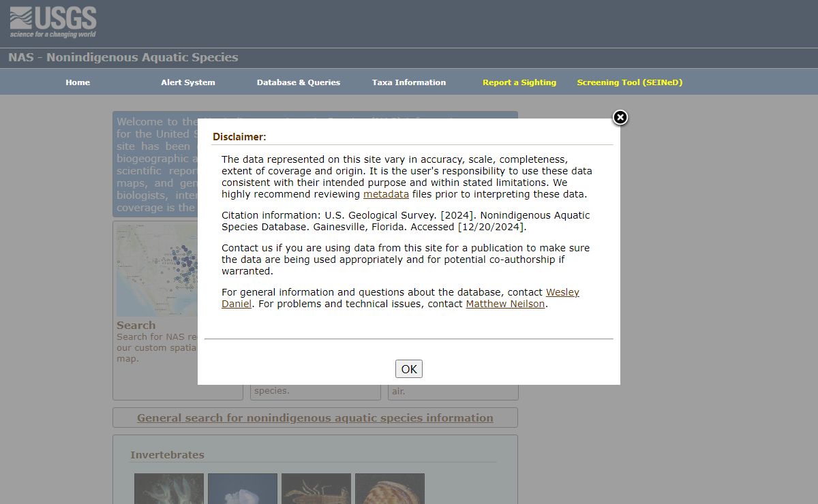Click the first invertebrate thumbnail image
The height and width of the screenshot is (504, 818).
point(169,488)
